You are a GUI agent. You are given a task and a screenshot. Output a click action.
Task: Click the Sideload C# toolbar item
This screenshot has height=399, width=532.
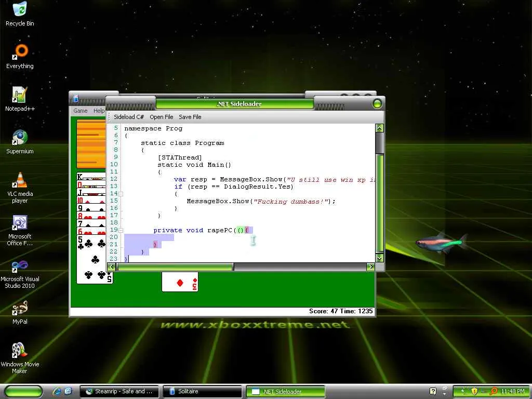(x=129, y=117)
